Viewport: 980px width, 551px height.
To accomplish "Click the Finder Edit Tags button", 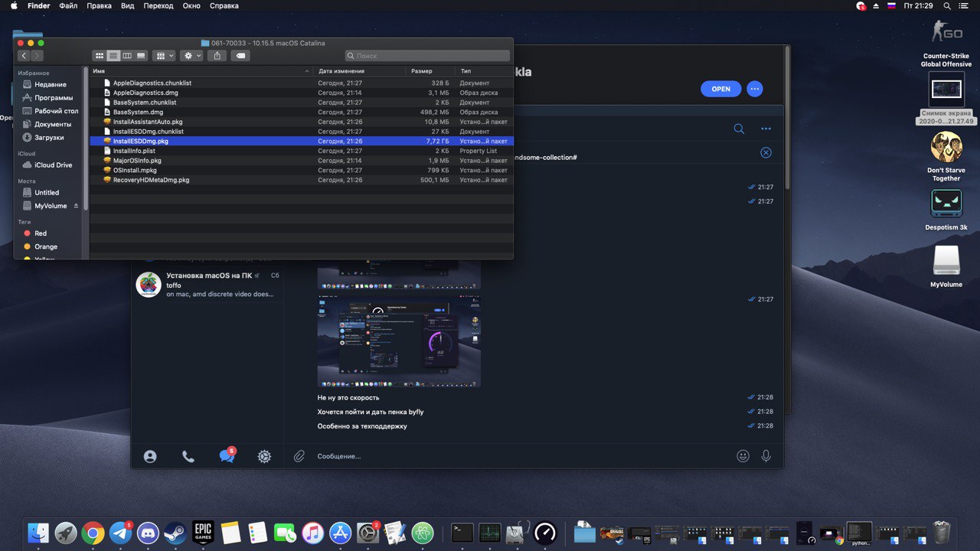I will 240,56.
